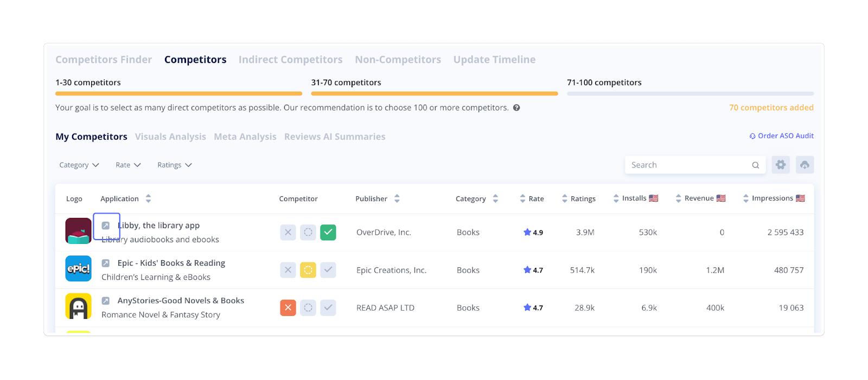Set Epic as indirect competitor
This screenshot has height=380, width=868.
tap(308, 270)
